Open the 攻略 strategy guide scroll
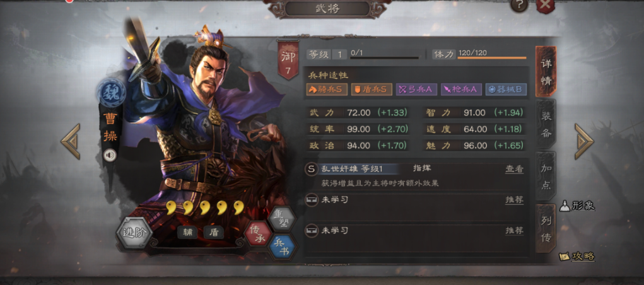 pos(577,256)
